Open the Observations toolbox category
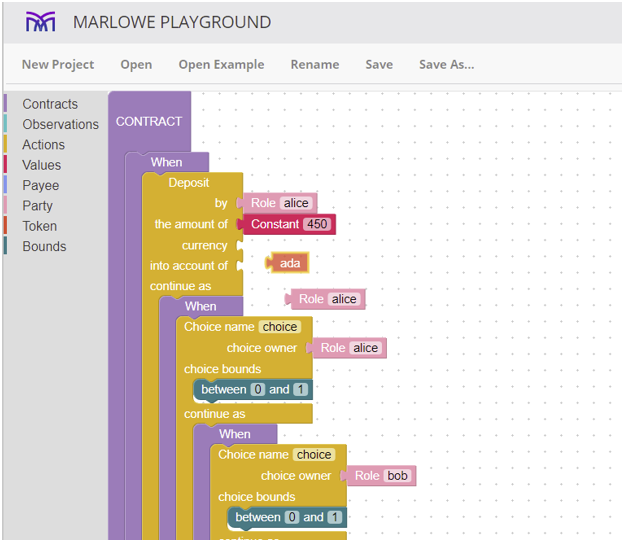 click(60, 124)
